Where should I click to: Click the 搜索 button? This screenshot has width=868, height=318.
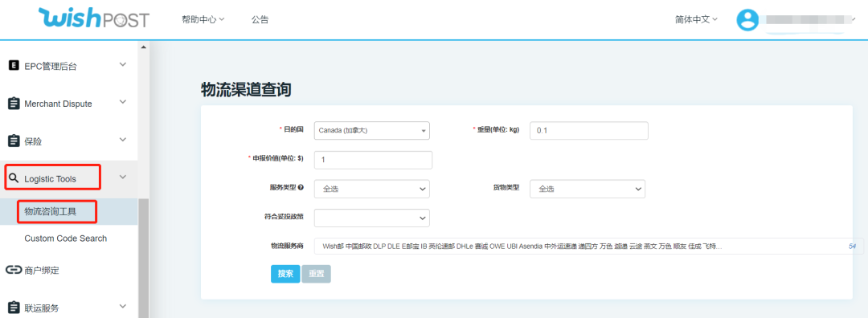[x=285, y=274]
